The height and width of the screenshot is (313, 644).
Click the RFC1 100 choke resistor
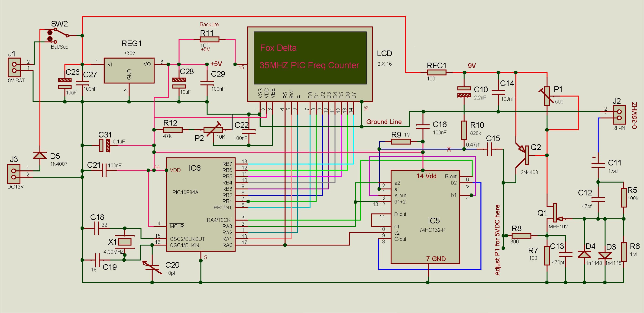tap(437, 72)
